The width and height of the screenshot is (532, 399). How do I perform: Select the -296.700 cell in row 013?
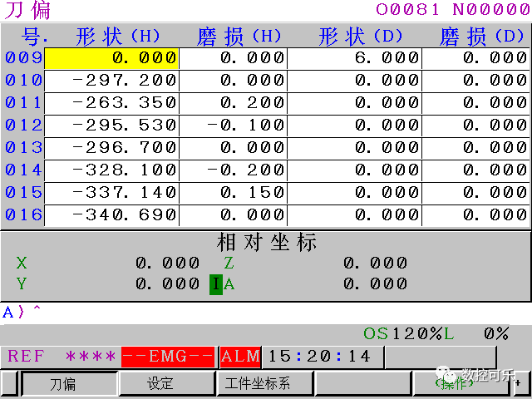click(111, 148)
